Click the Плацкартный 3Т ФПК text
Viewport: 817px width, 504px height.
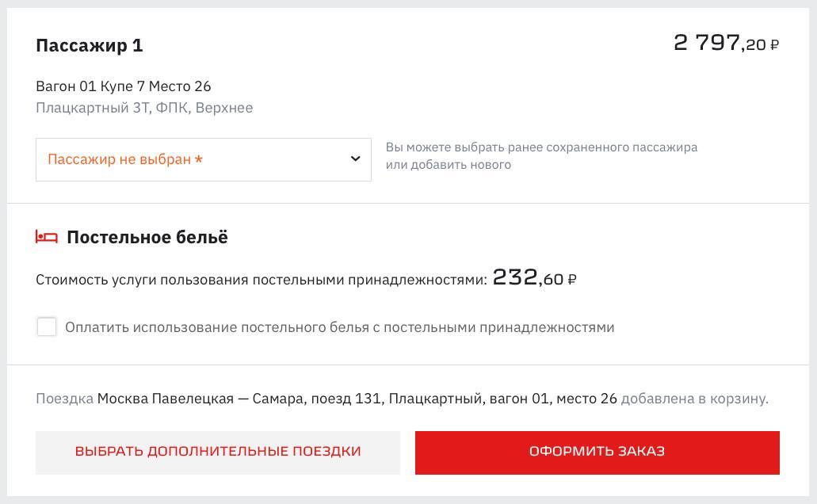pyautogui.click(x=144, y=108)
